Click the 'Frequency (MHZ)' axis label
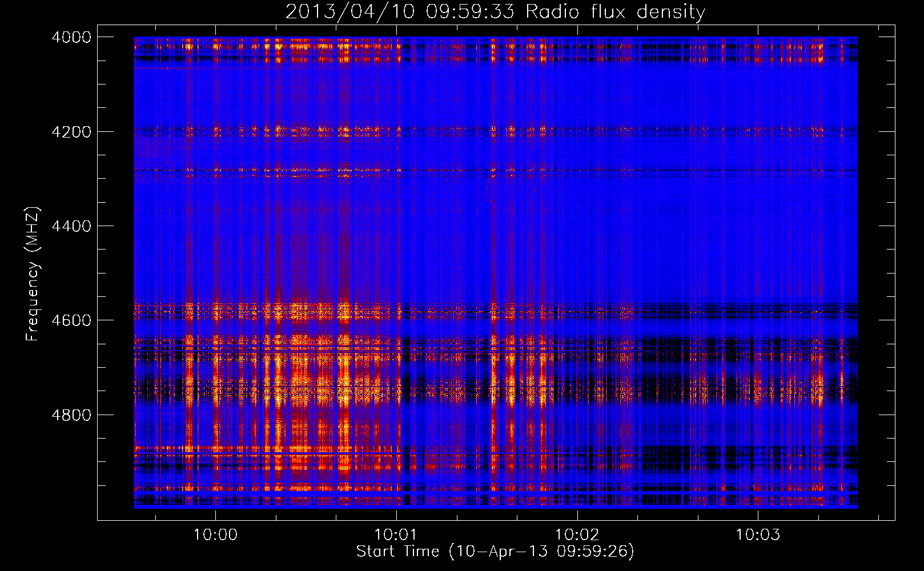This screenshot has height=571, width=924. tap(33, 274)
